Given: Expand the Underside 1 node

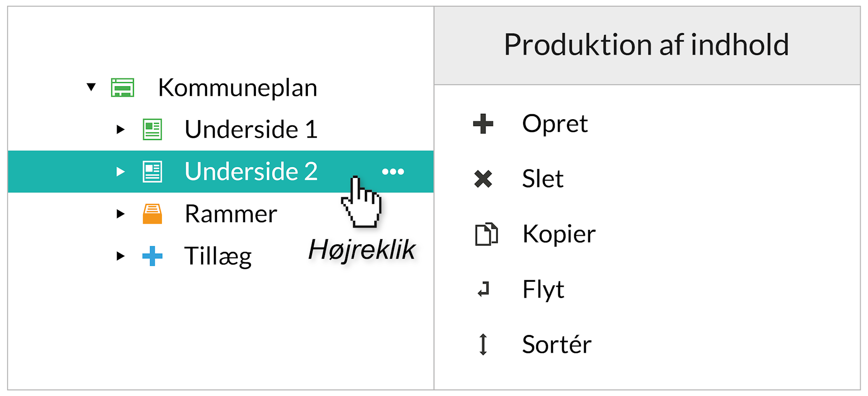Looking at the screenshot, I should click(120, 130).
